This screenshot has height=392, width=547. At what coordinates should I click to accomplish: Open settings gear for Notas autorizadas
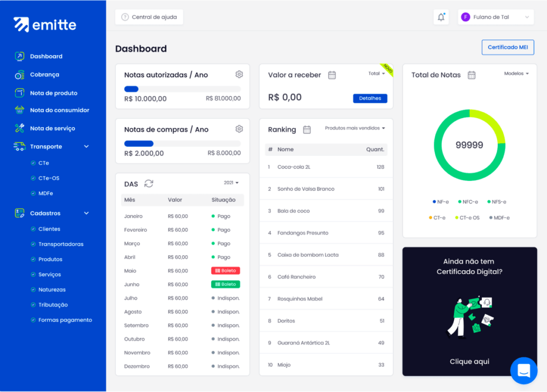click(239, 74)
